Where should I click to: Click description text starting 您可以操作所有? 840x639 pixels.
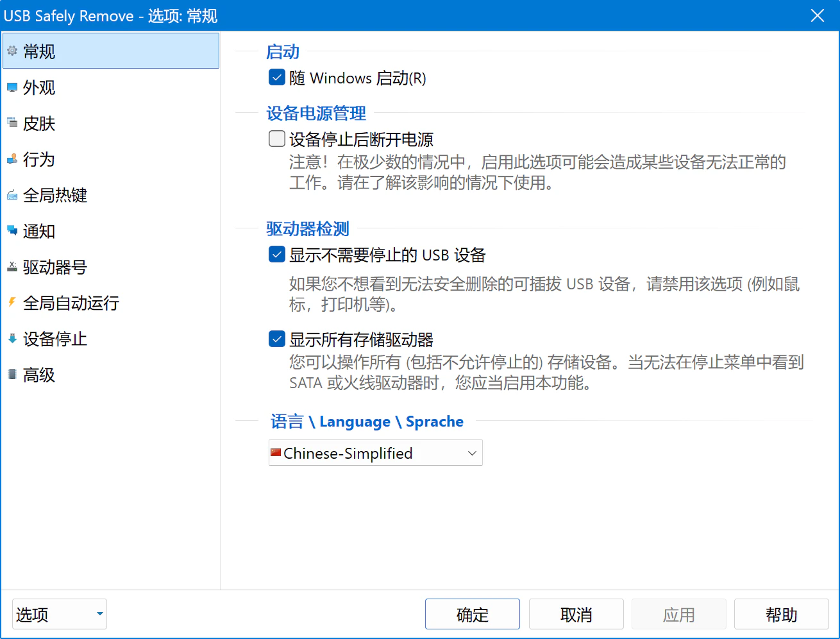tap(546, 372)
